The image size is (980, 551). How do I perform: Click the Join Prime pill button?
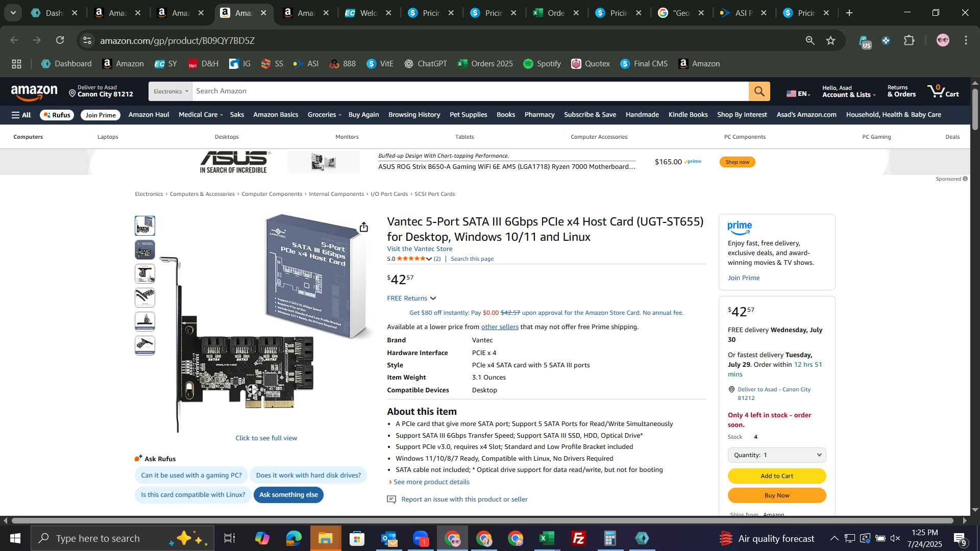click(101, 115)
